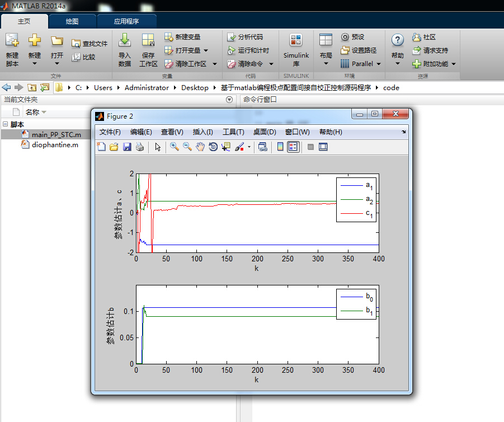Toggle the Zoom In tool in Figure 2

(x=175, y=147)
